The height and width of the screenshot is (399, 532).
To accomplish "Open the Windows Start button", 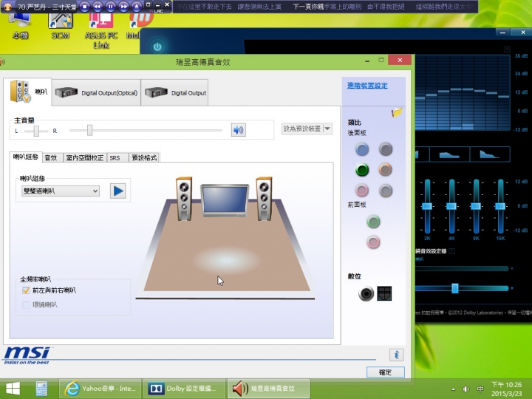I will point(13,389).
